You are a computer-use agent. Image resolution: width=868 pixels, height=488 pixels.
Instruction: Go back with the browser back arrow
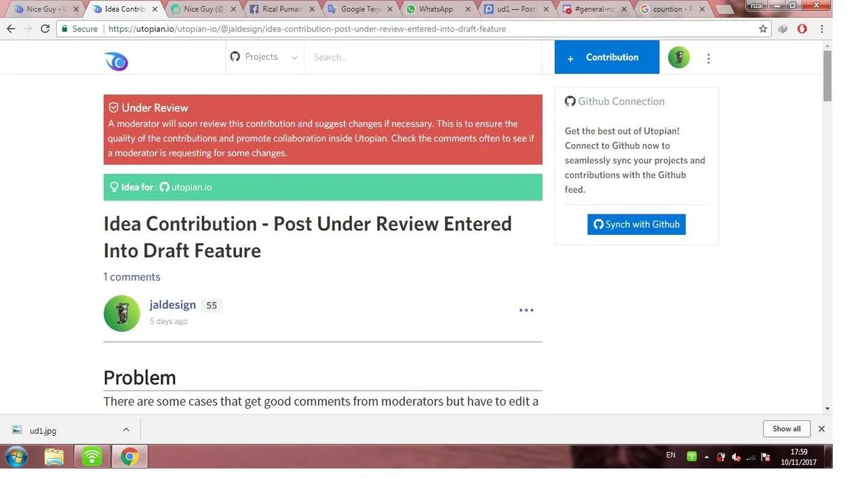coord(11,29)
